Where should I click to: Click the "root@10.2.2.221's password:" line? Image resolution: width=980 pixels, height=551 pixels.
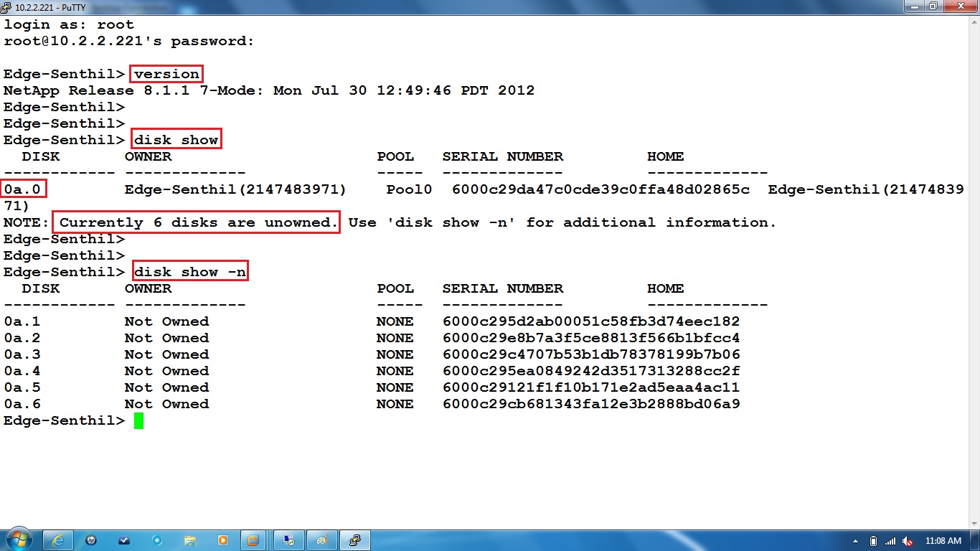[x=129, y=41]
